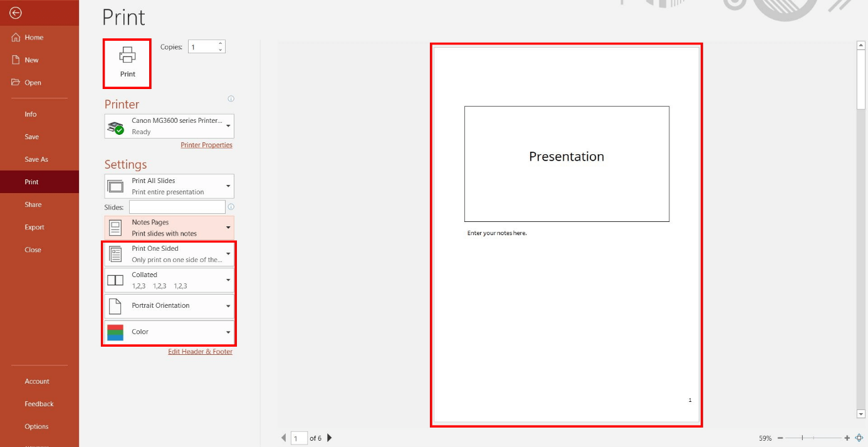Change Portrait Orientation via its dropdown
Screen dimensions: 868x447
(x=228, y=306)
